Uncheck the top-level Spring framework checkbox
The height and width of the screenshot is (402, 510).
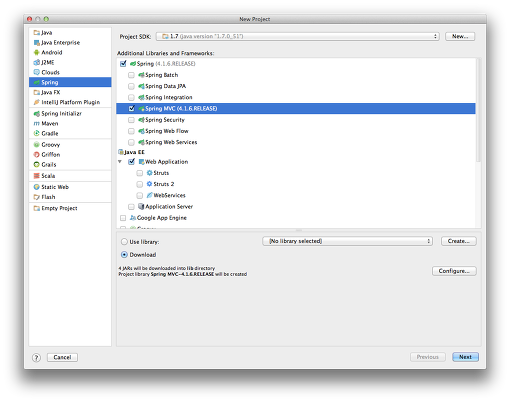coord(123,63)
